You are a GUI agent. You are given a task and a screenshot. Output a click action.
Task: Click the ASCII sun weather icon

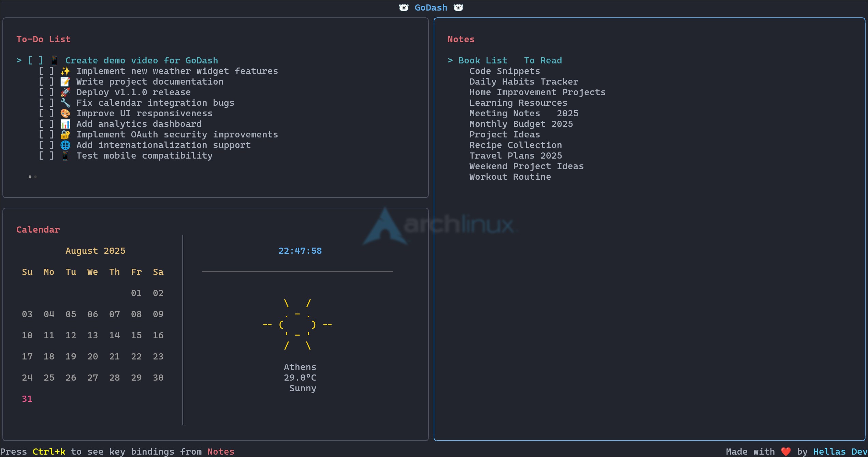point(297,324)
